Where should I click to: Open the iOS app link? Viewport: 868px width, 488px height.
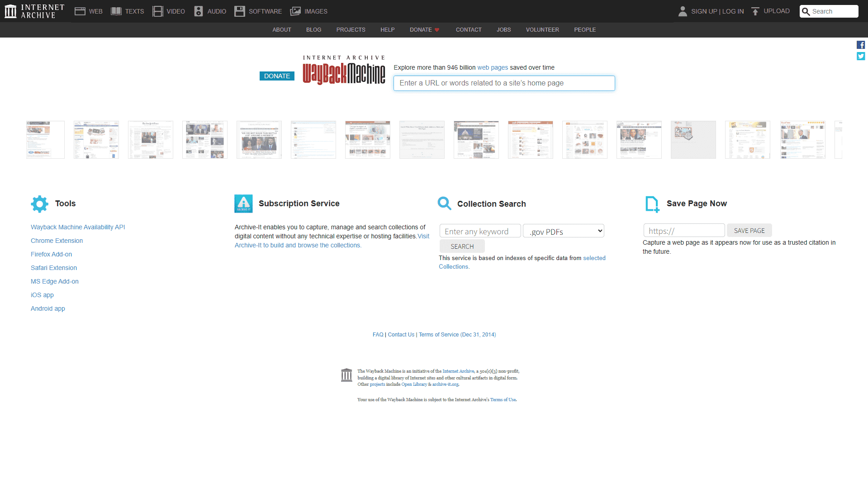tap(42, 295)
